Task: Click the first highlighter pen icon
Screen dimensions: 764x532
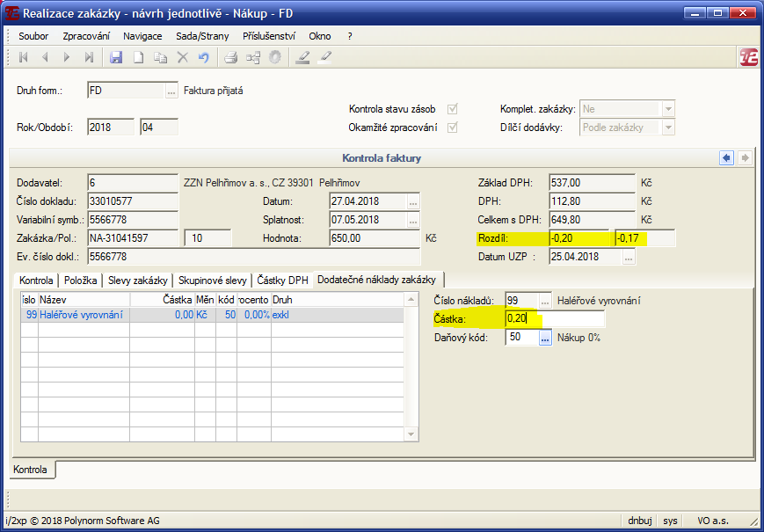Action: tap(302, 57)
